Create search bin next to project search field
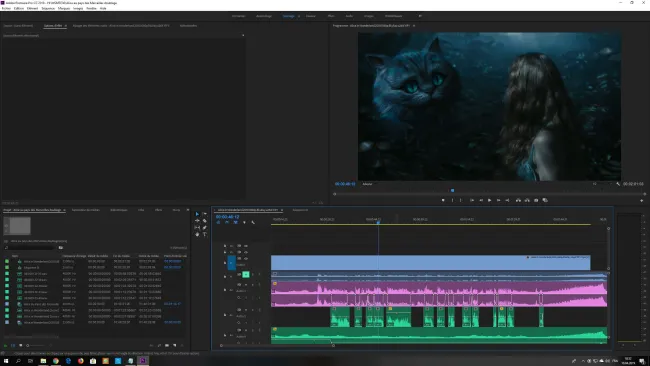Screen dimensions: 650x366 tap(61, 247)
